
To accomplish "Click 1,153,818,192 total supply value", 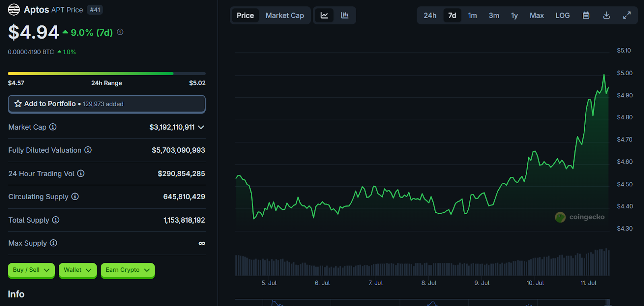I will (x=184, y=220).
